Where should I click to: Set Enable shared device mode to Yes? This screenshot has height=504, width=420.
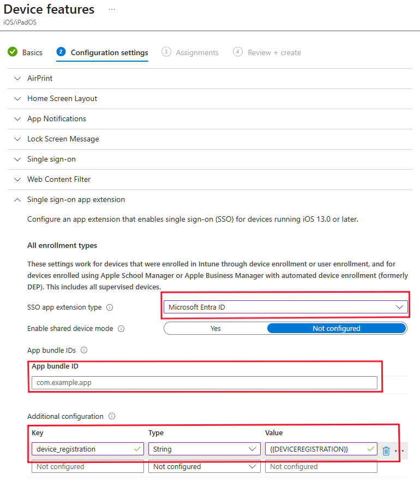pos(215,328)
